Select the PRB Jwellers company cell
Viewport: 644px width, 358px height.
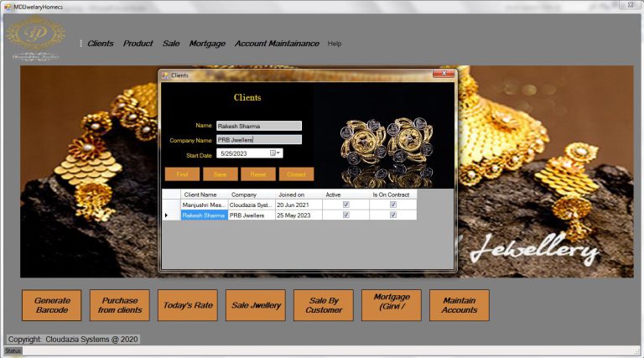tap(252, 215)
